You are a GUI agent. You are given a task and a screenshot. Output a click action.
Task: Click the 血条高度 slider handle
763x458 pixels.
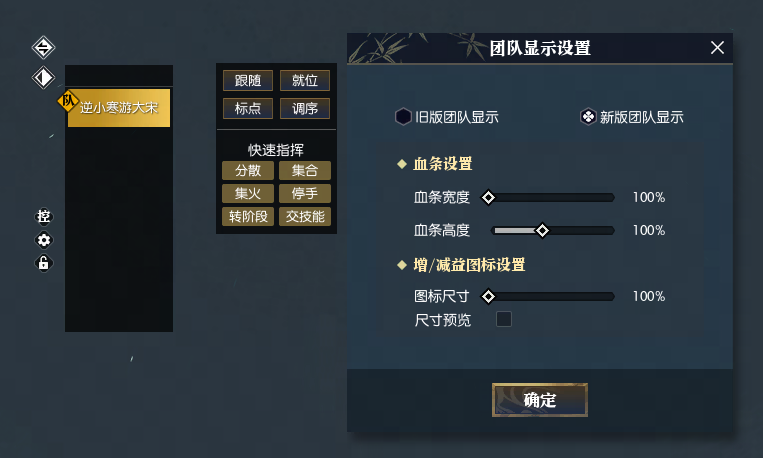543,230
